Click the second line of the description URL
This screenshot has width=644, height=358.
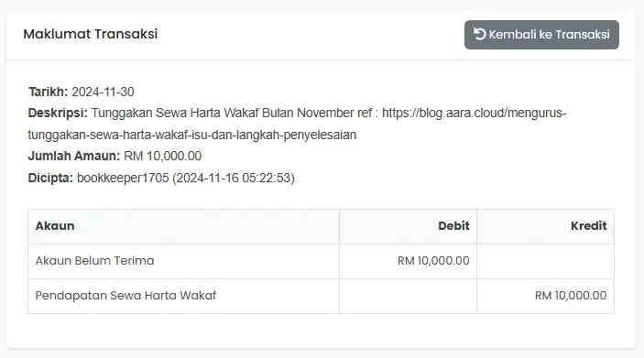tap(191, 135)
